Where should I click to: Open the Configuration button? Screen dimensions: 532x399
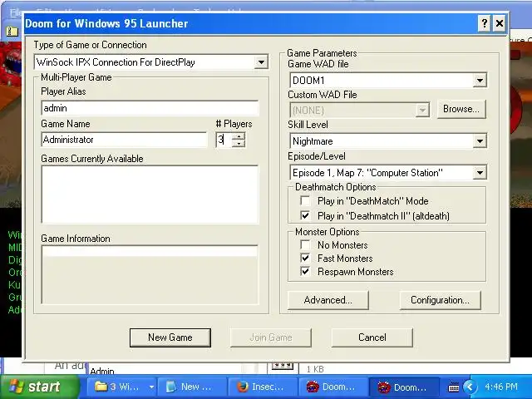pos(440,300)
